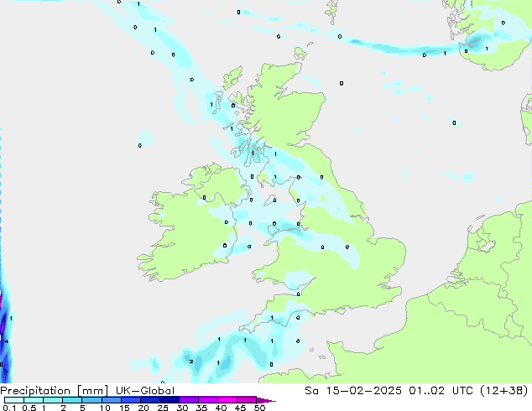Select legend swatch between 0.5 and 1
532x411 pixels.
pyautogui.click(x=34, y=400)
